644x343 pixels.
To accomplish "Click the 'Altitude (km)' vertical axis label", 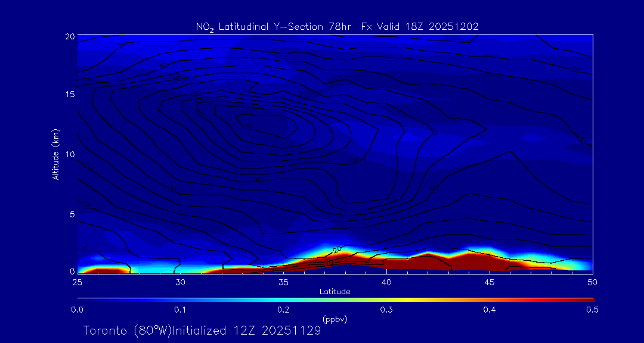I will [x=55, y=153].
